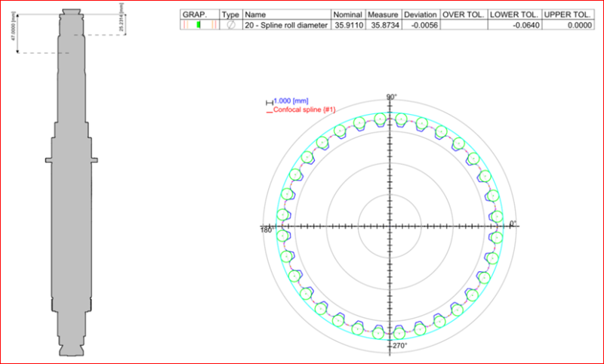Click the empty OVER TOL. cell of the row
Screen dimensions: 604x364
[464, 25]
